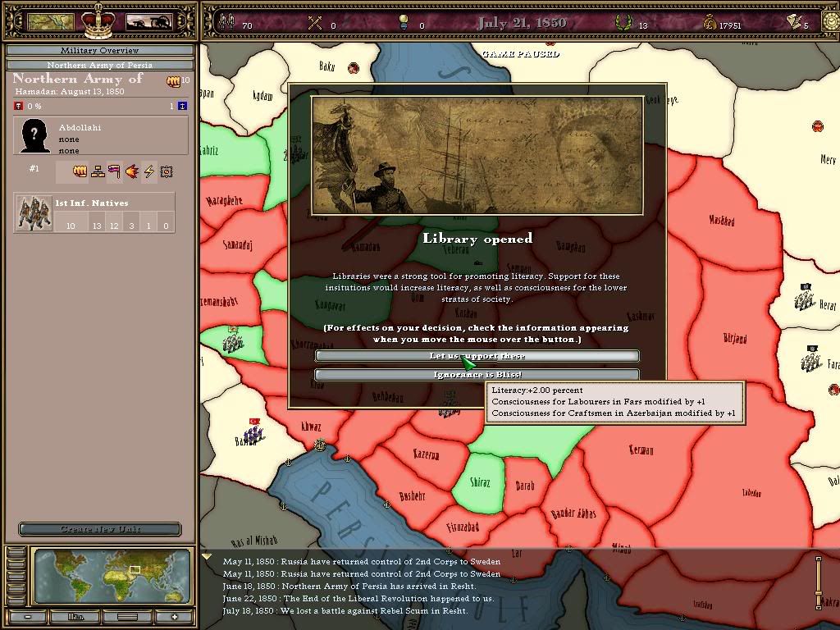
Task: Click the flag icon in army orders row
Action: click(114, 171)
